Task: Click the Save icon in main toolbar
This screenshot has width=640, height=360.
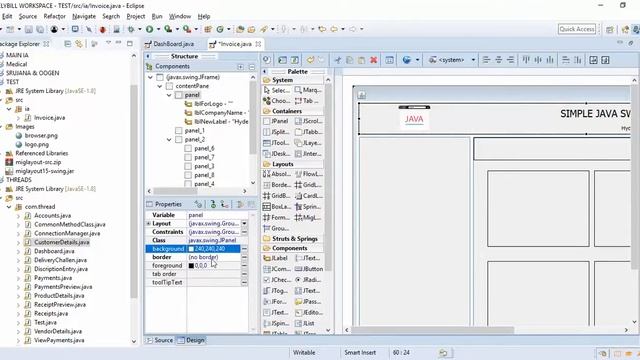Action: point(29,29)
